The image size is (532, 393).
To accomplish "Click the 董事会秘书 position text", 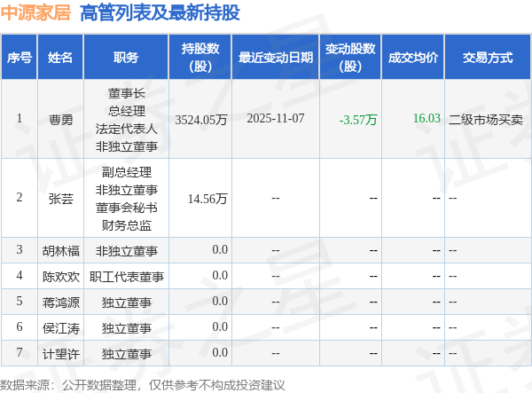I will pos(127,208).
